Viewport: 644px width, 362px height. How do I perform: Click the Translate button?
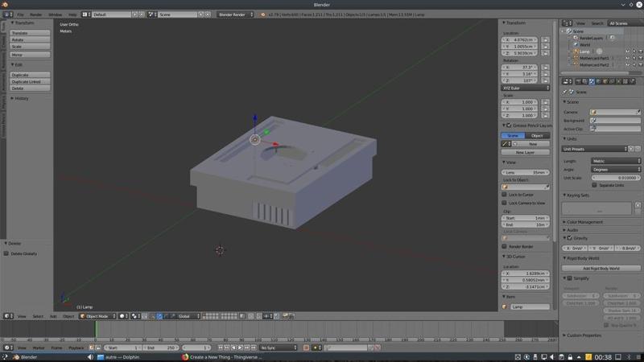click(x=30, y=33)
